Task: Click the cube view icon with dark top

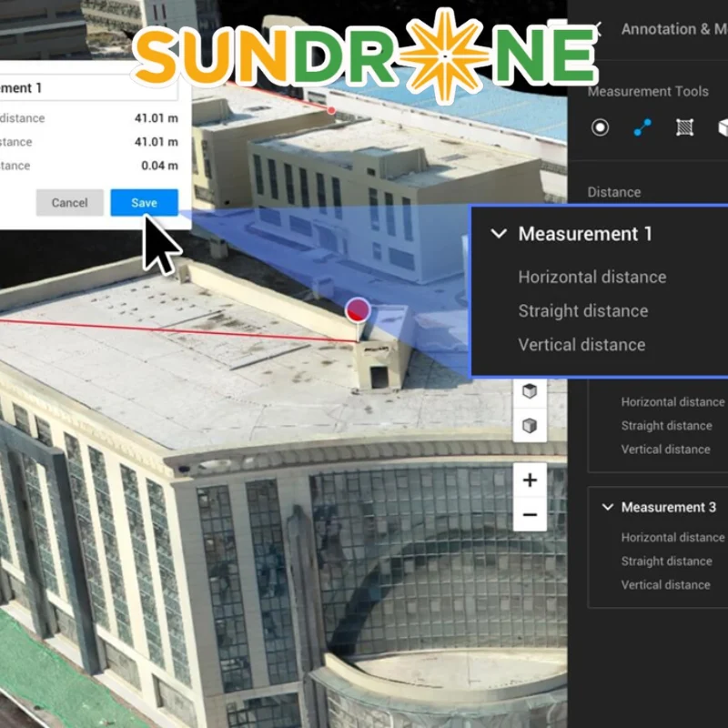Action: pos(530,391)
